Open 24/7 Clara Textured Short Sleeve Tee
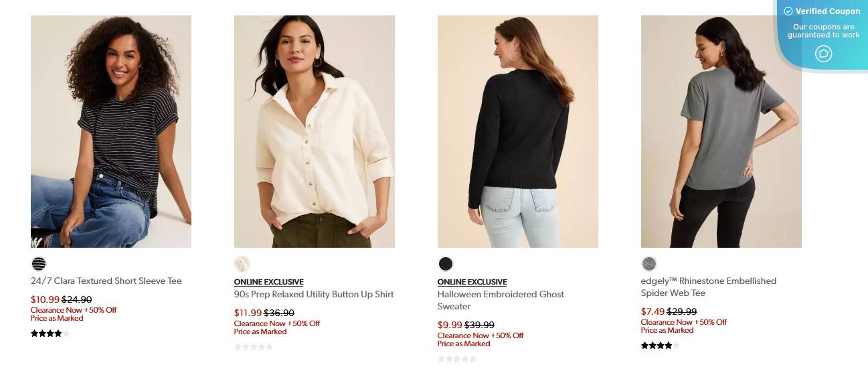The width and height of the screenshot is (868, 377). [x=106, y=281]
